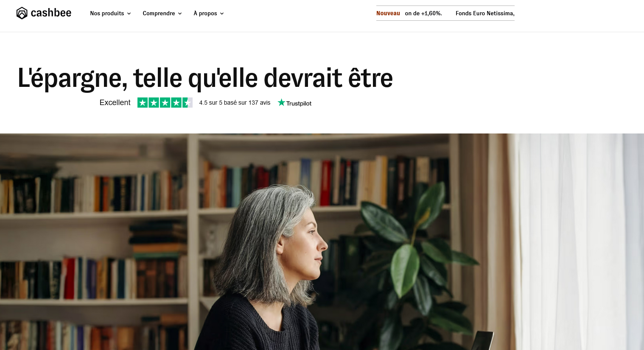Image resolution: width=644 pixels, height=350 pixels.
Task: Click the Trustpilot brand name
Action: point(299,103)
